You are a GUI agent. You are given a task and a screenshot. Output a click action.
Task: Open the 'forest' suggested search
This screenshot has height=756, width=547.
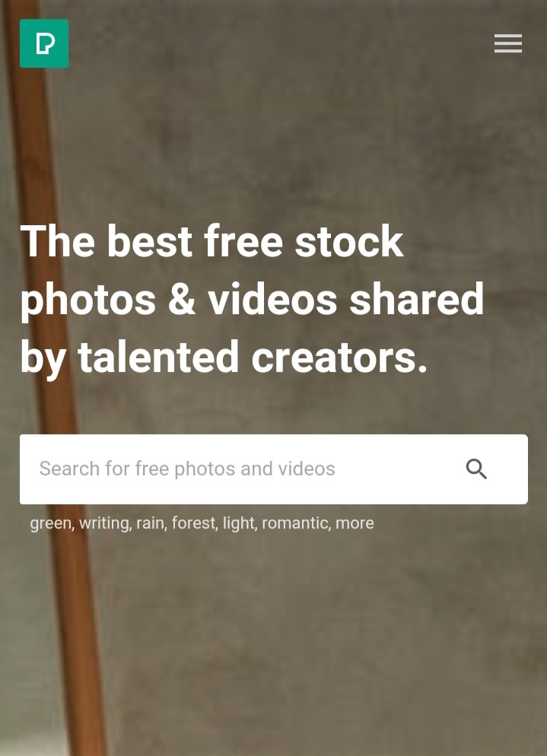point(194,523)
